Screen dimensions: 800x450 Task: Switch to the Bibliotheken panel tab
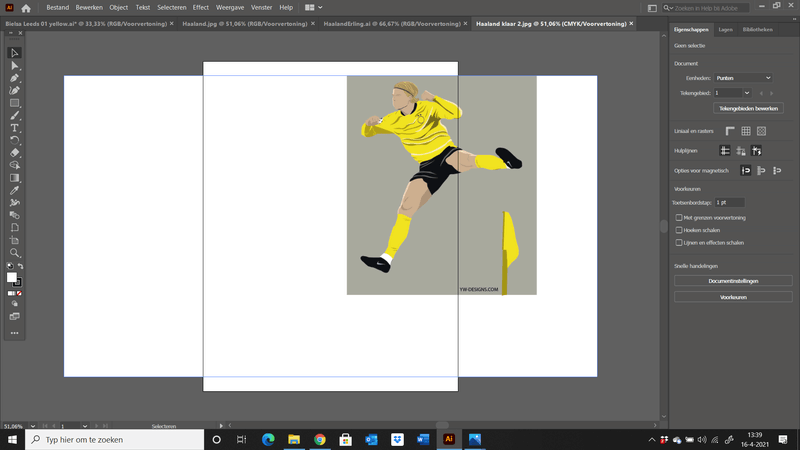pyautogui.click(x=757, y=30)
